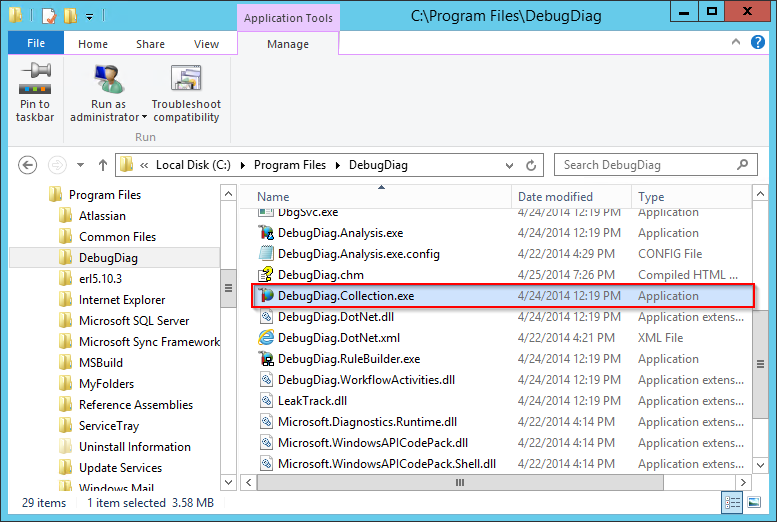Switch to the Home ribbon tab
Screen dimensions: 777x522
coord(93,44)
